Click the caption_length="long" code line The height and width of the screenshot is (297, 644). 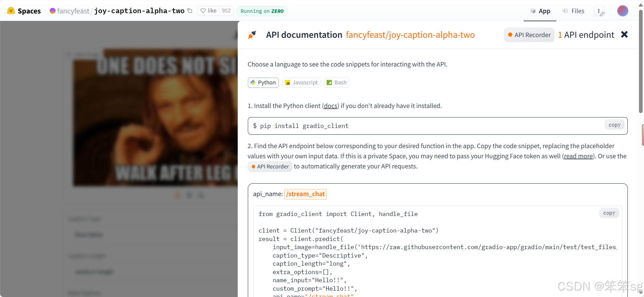coord(312,264)
